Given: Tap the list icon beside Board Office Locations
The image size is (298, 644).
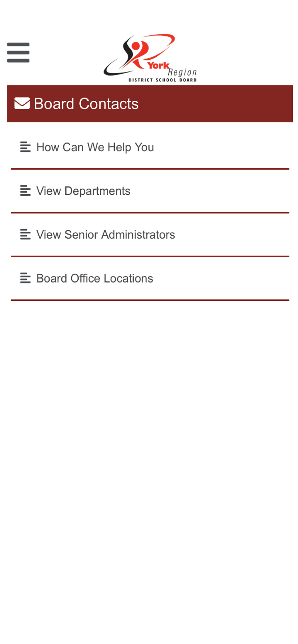Looking at the screenshot, I should point(25,278).
